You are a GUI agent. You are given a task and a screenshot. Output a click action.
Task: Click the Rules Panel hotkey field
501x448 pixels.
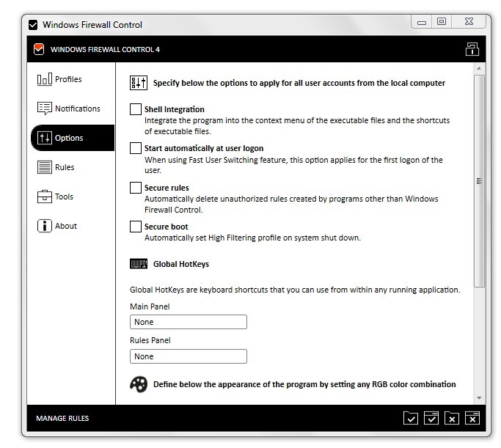point(189,356)
